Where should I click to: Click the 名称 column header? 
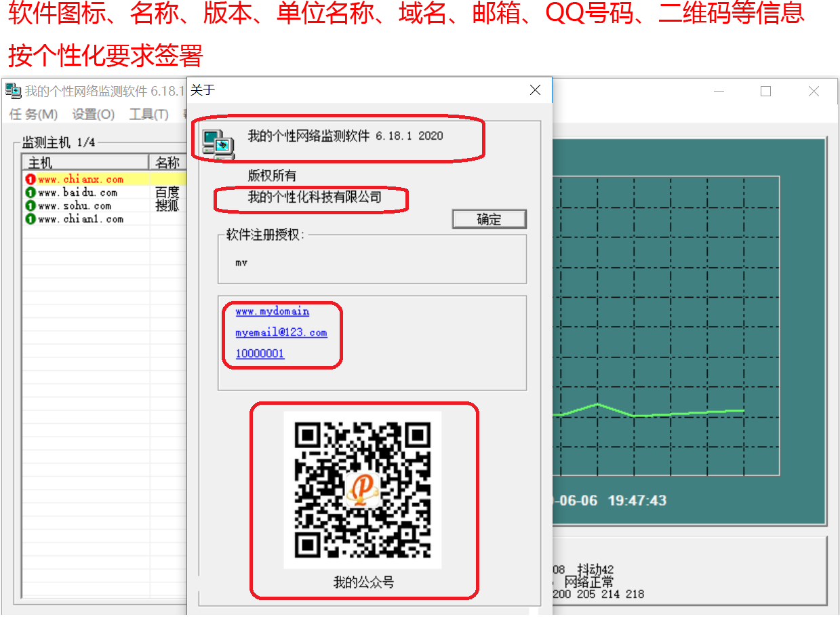click(167, 163)
